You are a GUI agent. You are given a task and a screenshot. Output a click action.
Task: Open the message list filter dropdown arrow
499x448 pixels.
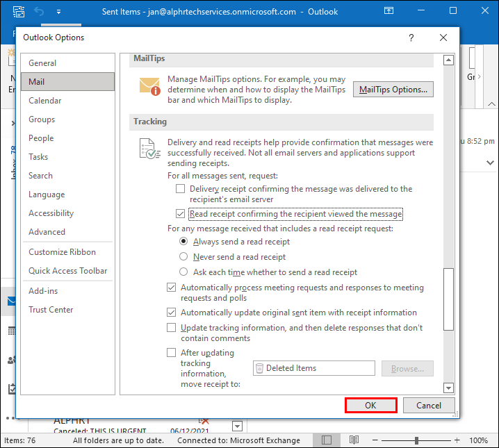(x=238, y=426)
